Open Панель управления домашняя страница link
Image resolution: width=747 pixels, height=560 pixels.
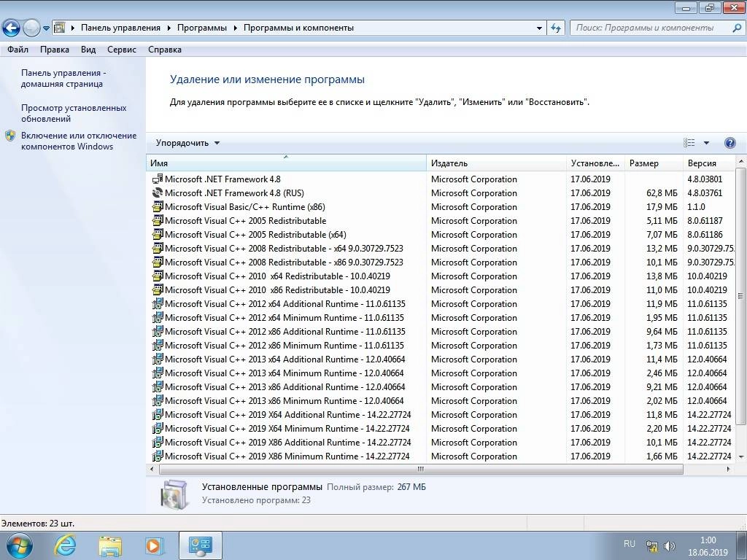tap(63, 79)
